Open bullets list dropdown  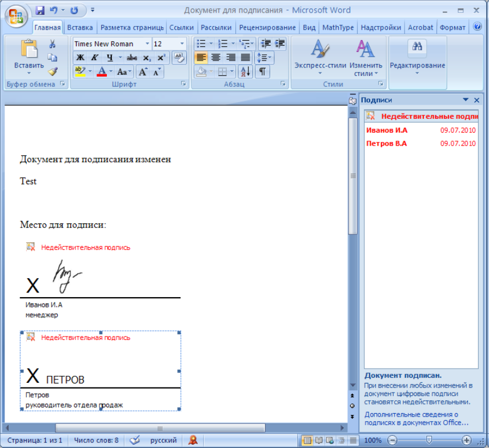211,43
